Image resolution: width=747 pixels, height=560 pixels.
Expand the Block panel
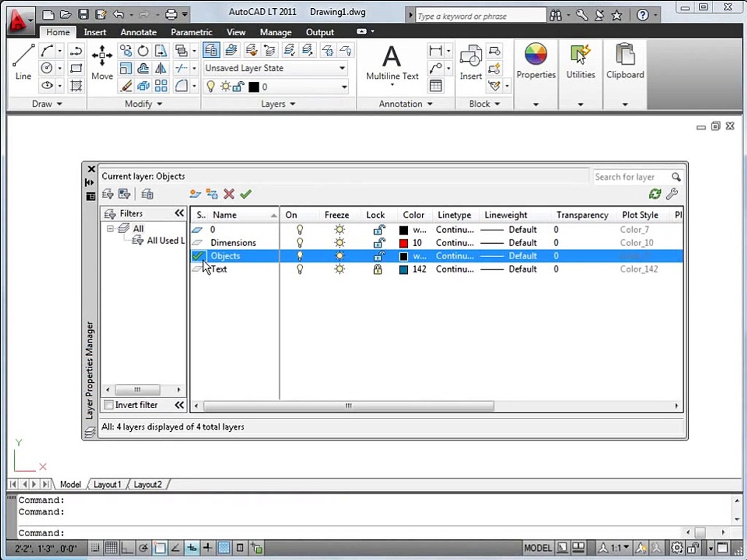coord(485,104)
